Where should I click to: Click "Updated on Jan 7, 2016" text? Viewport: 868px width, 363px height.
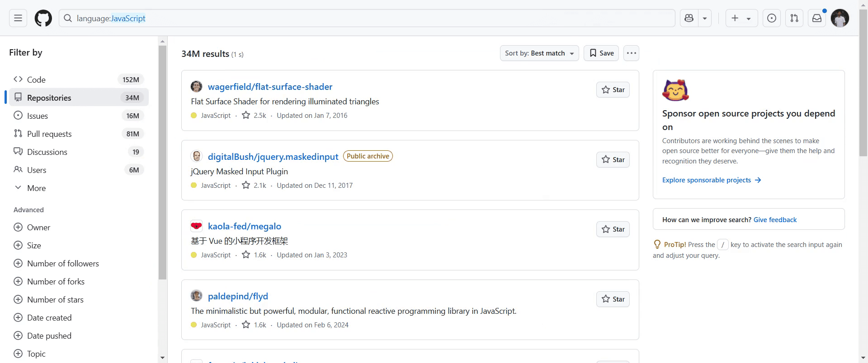(312, 116)
